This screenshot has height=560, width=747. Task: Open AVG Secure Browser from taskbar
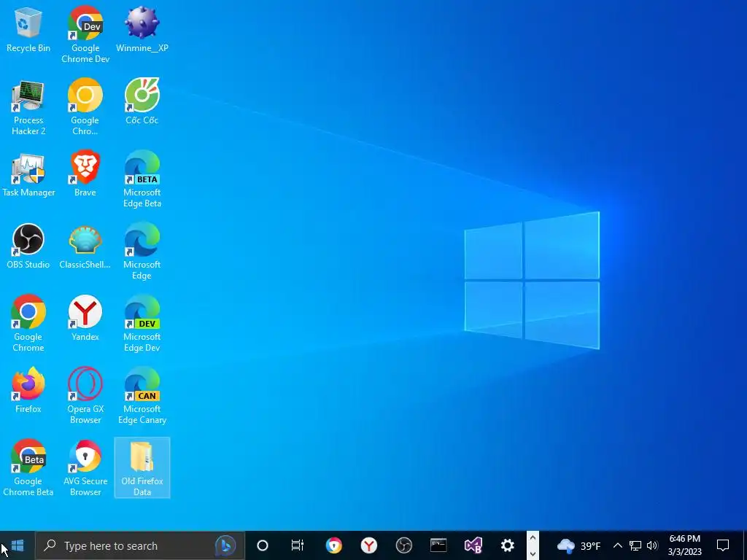pos(333,545)
